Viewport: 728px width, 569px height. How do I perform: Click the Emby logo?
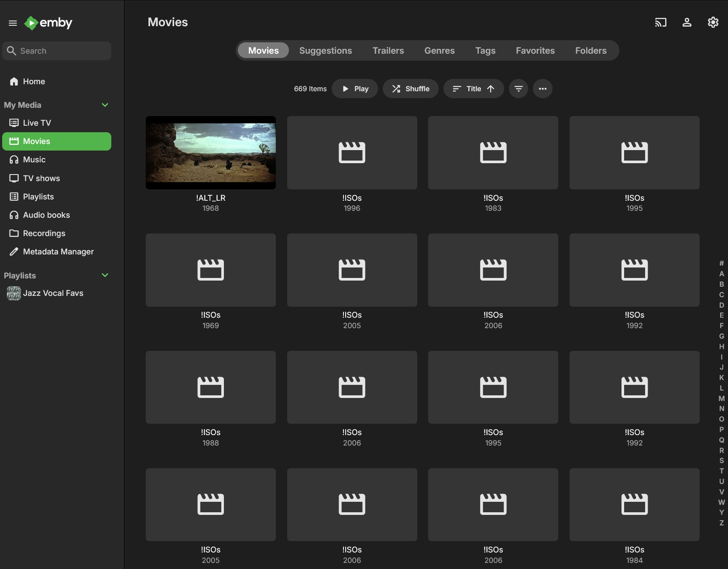[48, 23]
